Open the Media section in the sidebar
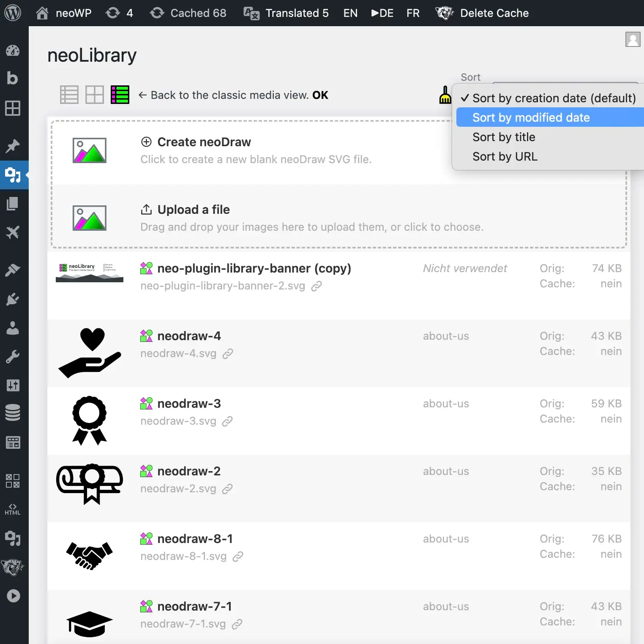Screen dimensions: 644x644 click(x=13, y=175)
